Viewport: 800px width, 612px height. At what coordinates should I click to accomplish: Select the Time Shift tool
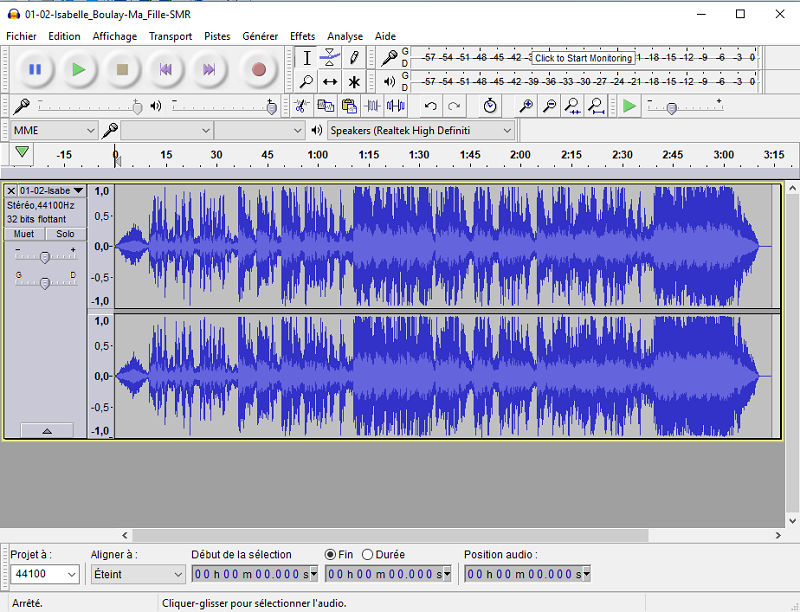(330, 82)
